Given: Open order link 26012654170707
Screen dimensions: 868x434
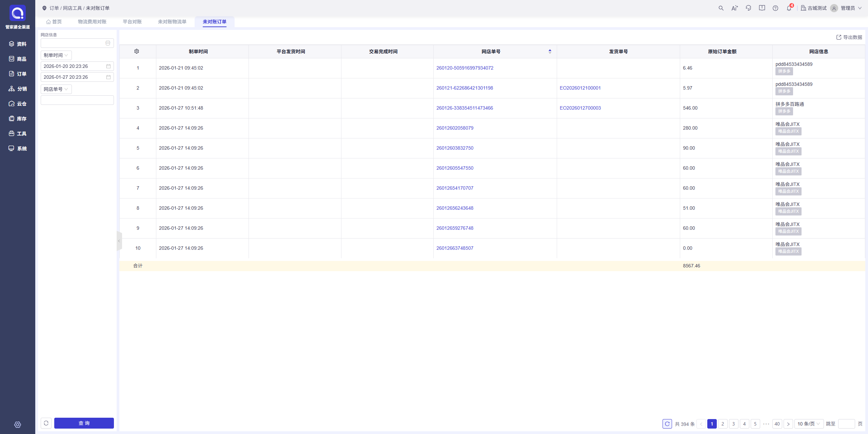Looking at the screenshot, I should click(x=455, y=188).
